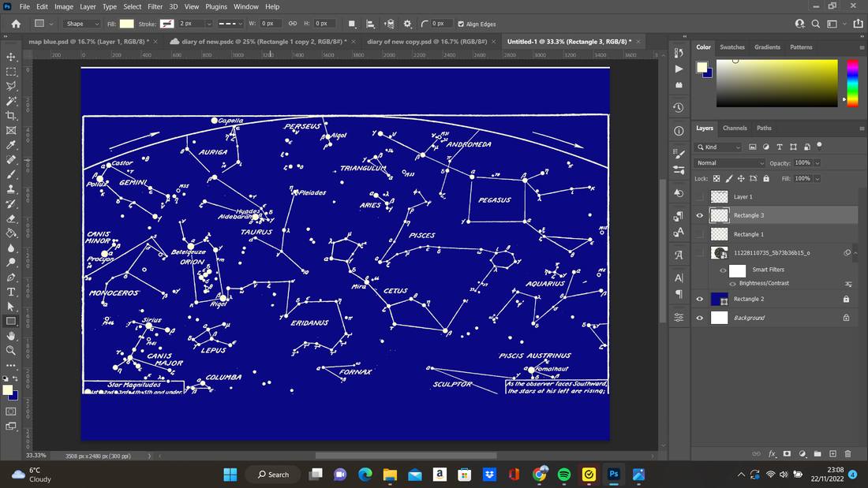
Task: Open the Normal blend mode dropdown
Action: (729, 163)
